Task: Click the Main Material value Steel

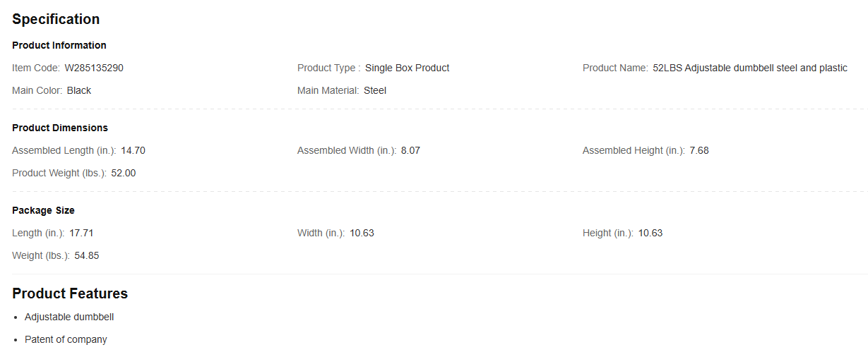Action: (x=375, y=90)
